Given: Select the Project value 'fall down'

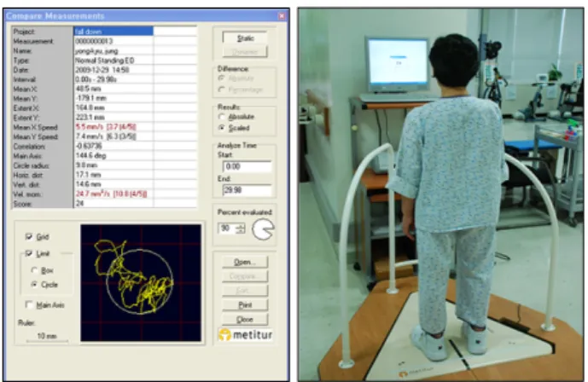Looking at the screenshot, I should (114, 32).
